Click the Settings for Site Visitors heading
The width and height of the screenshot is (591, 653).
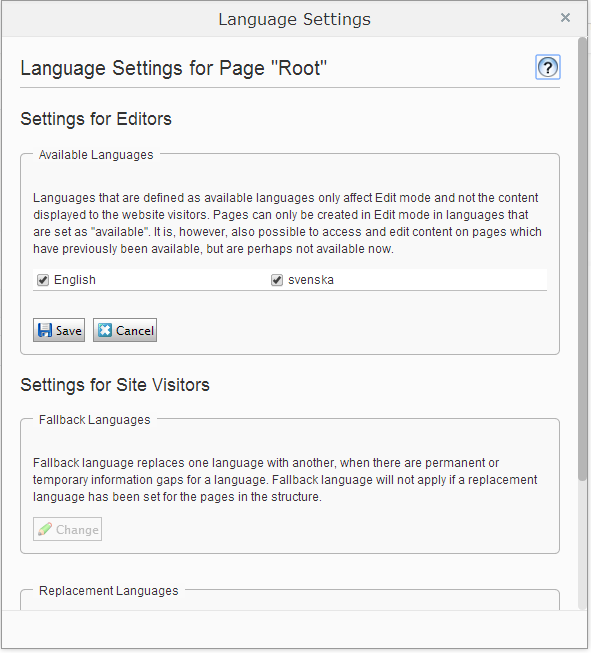click(x=115, y=385)
